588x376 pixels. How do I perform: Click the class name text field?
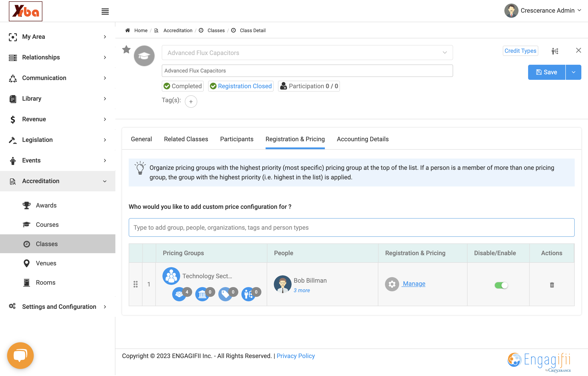(x=307, y=70)
